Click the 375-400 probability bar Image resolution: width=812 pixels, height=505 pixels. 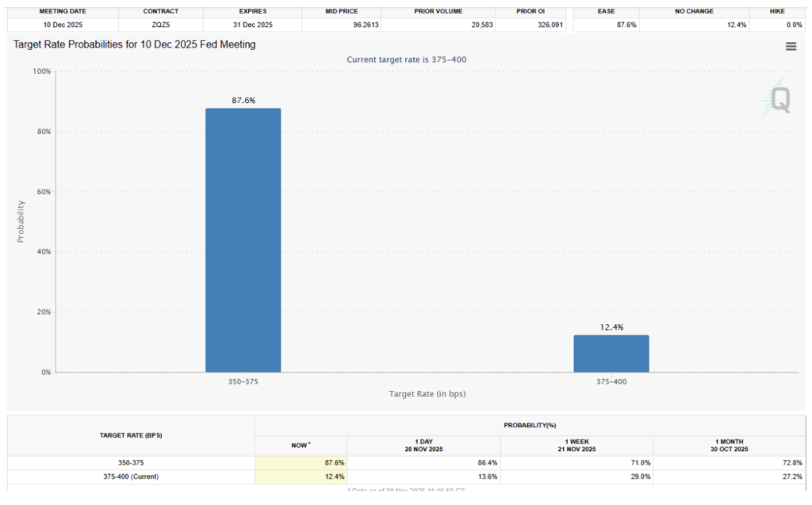tap(611, 354)
